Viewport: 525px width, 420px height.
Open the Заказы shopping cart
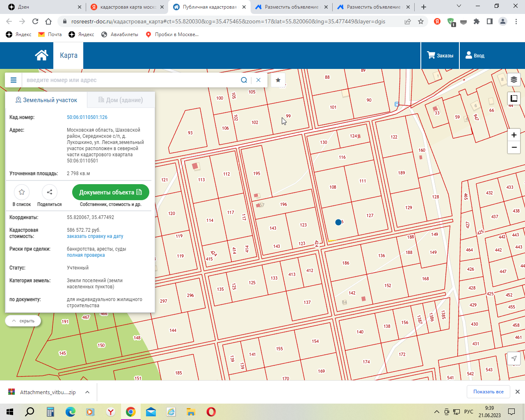tap(440, 55)
